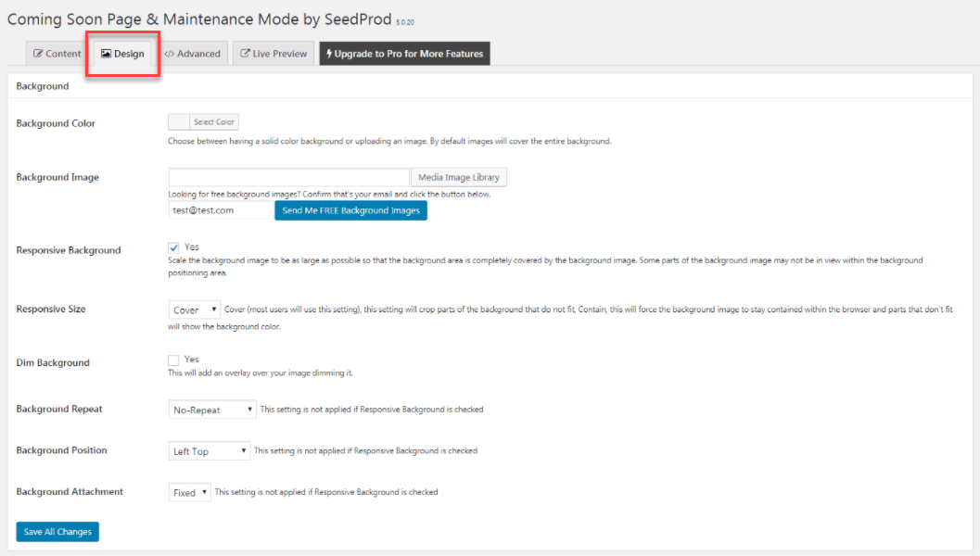This screenshot has width=980, height=556.
Task: Click the Background Image label
Action: coord(57,177)
